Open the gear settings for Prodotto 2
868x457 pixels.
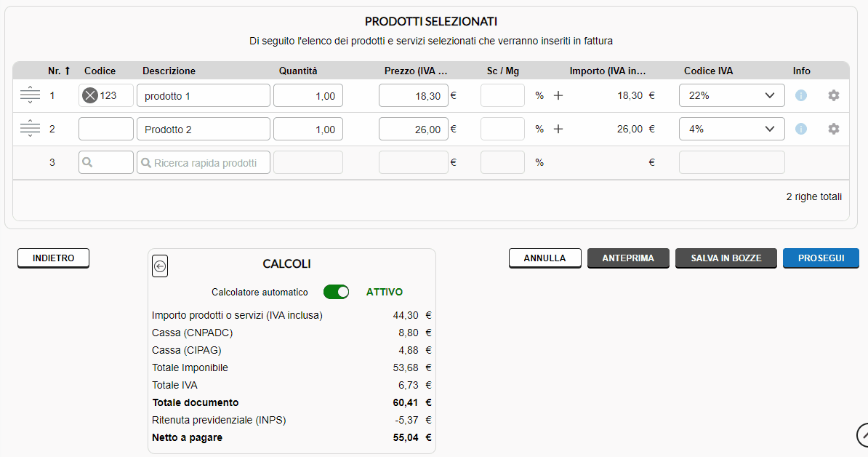click(x=833, y=129)
